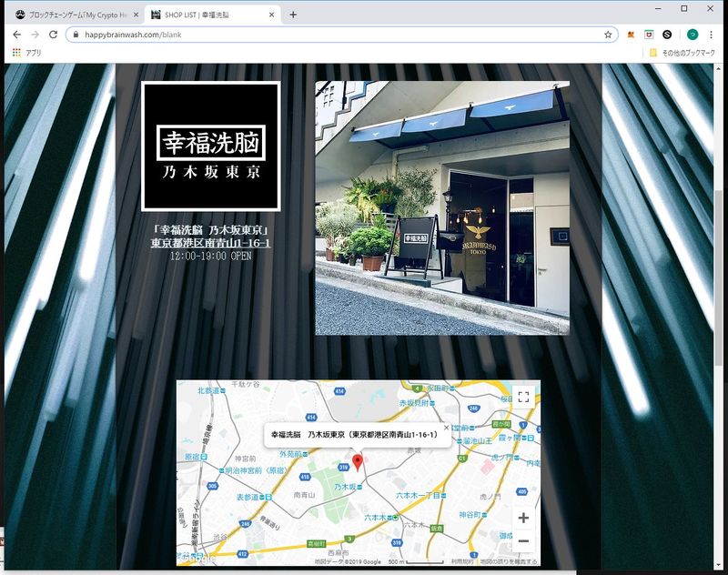The height and width of the screenshot is (575, 728).
Task: Open a new browser tab
Action: point(293,15)
